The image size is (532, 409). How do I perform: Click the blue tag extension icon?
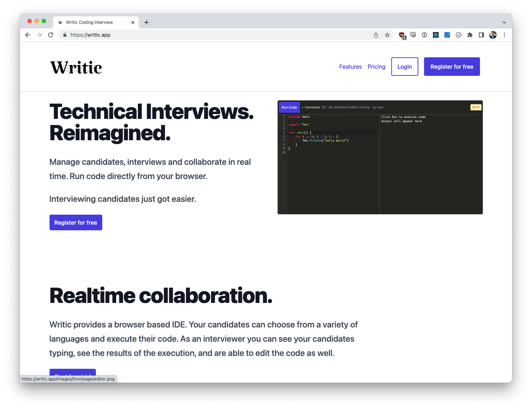[447, 35]
